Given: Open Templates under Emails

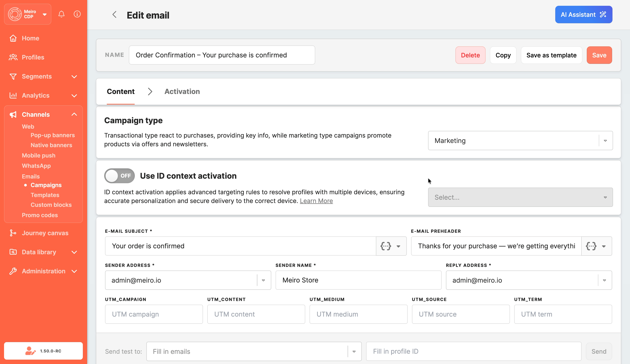Looking at the screenshot, I should click(x=45, y=195).
